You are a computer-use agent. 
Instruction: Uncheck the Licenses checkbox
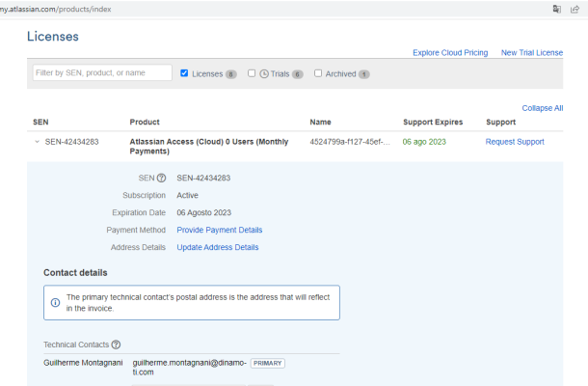184,73
